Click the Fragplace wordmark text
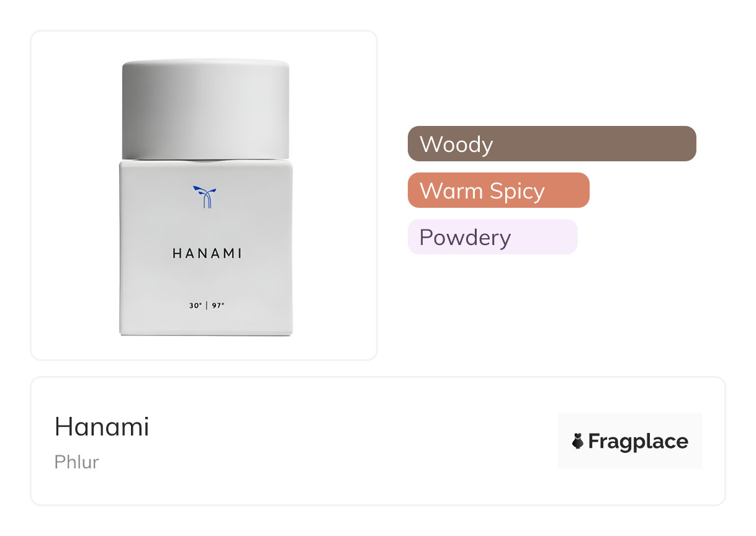The width and height of the screenshot is (756, 536). (x=638, y=441)
